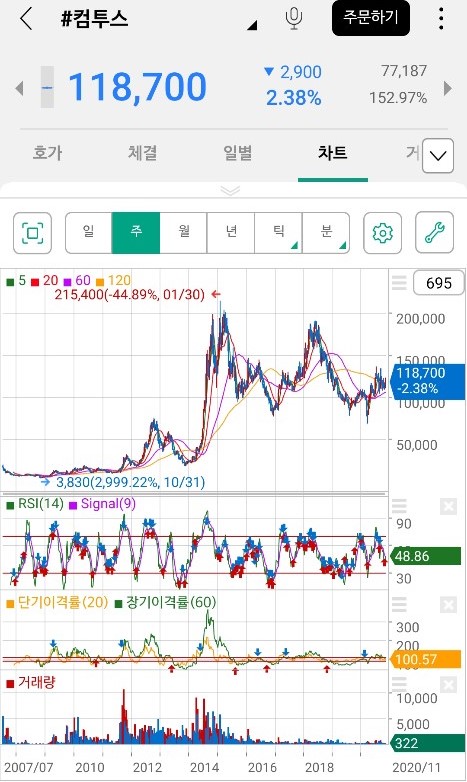Tap the 215,400 high price annotation
Screen dimensions: 467x782
[x=130, y=294]
